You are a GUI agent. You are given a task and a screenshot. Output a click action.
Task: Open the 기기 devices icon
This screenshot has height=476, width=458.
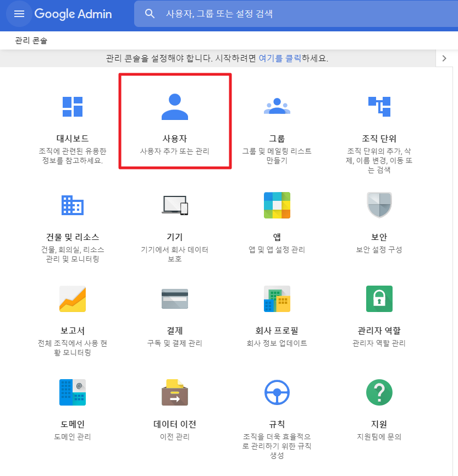175,205
